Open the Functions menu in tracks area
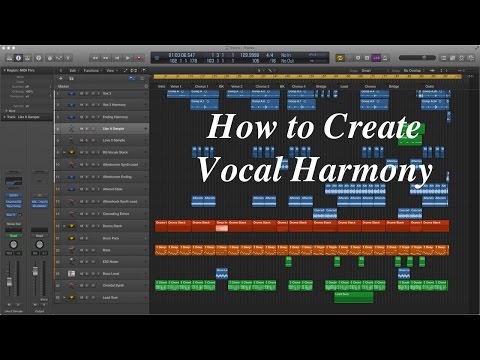Screen dimensions: 480x360 click(x=92, y=71)
